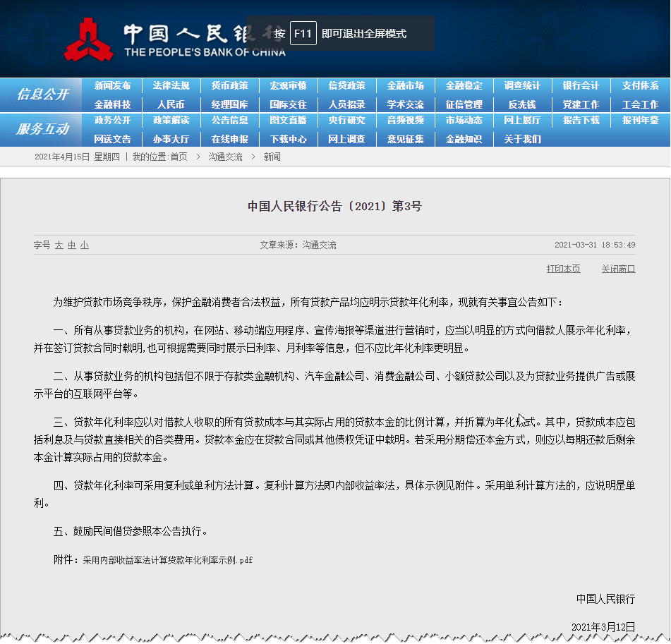Open 市场动态 section
Screen dimensions: 671x644
464,120
